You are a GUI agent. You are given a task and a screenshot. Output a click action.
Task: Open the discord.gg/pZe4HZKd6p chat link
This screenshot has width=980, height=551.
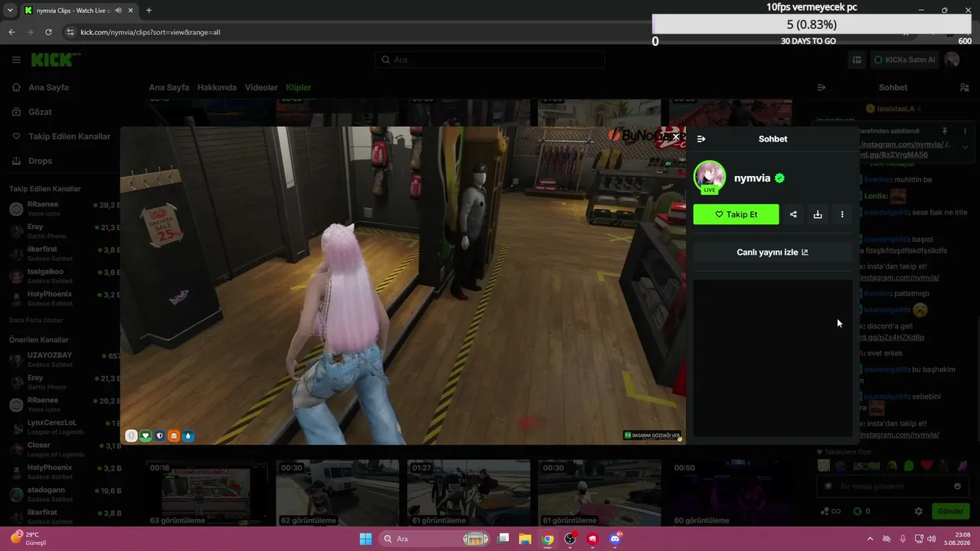(x=891, y=337)
